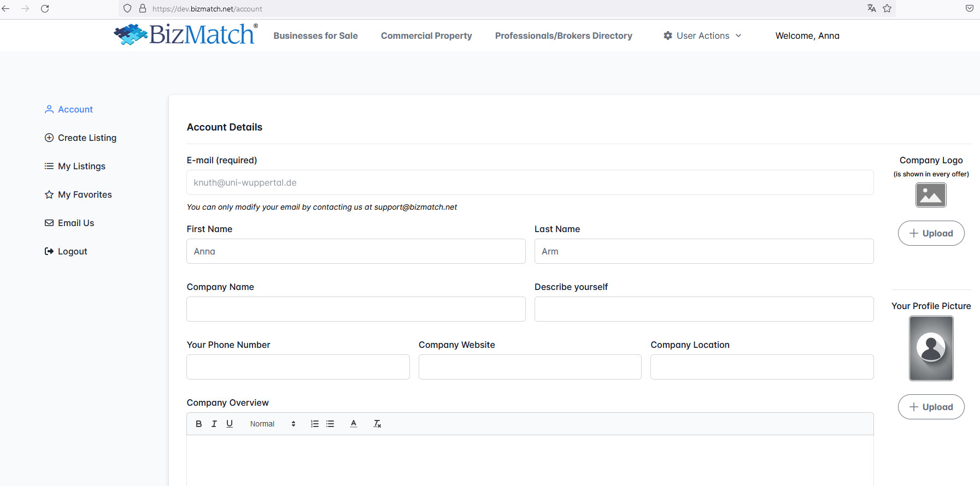The height and width of the screenshot is (486, 980).
Task: Toggle italic formatting in editor toolbar
Action: pyautogui.click(x=214, y=424)
